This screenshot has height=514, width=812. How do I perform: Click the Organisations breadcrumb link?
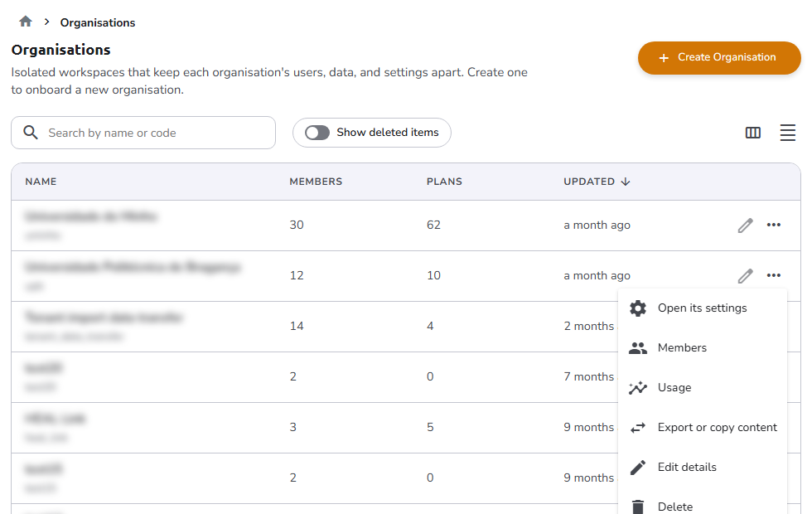[x=98, y=23]
